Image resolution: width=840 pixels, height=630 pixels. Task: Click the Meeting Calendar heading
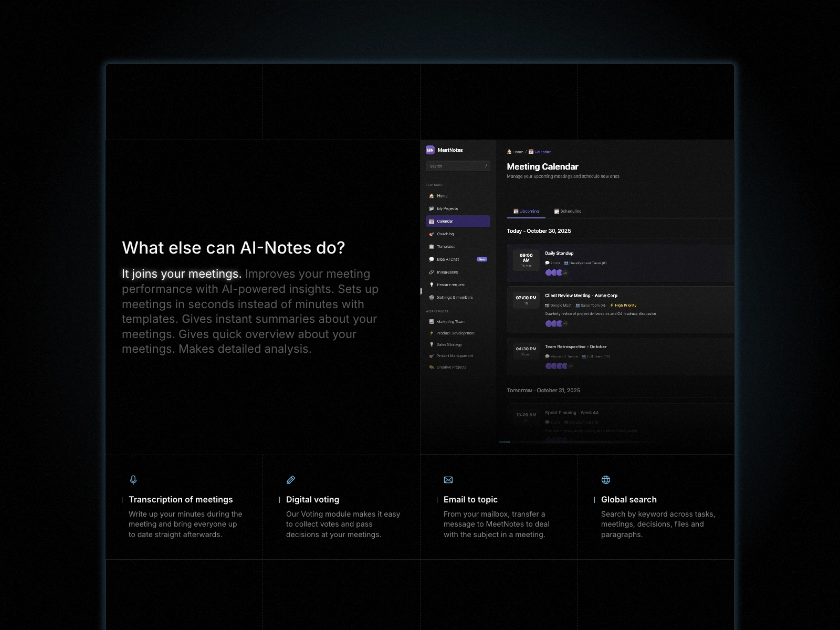click(542, 166)
